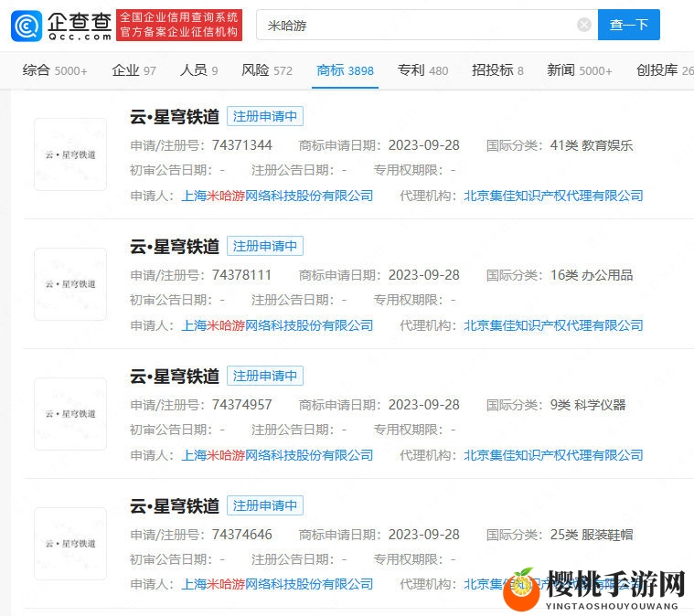Click registration number 74374646
This screenshot has height=616, width=694.
click(x=242, y=534)
